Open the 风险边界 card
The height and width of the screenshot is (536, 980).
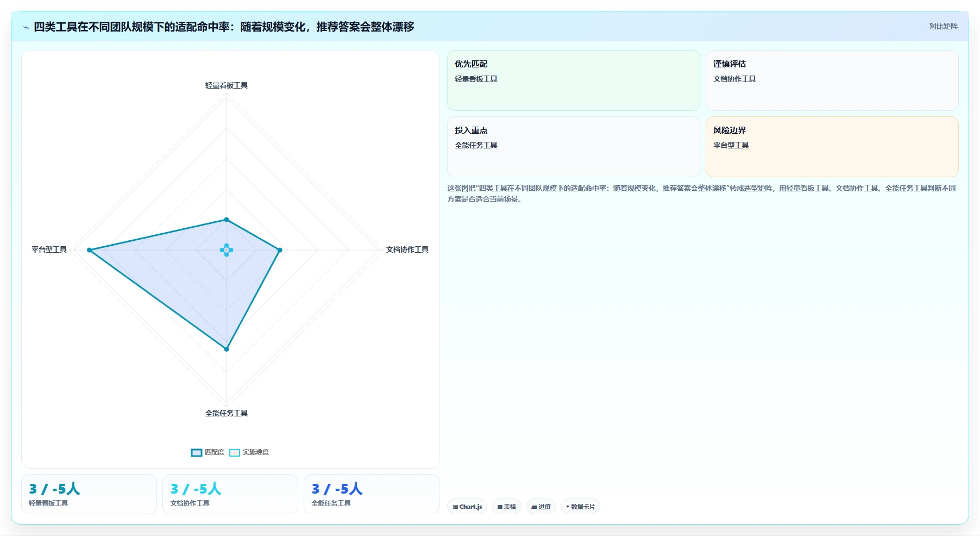point(832,147)
